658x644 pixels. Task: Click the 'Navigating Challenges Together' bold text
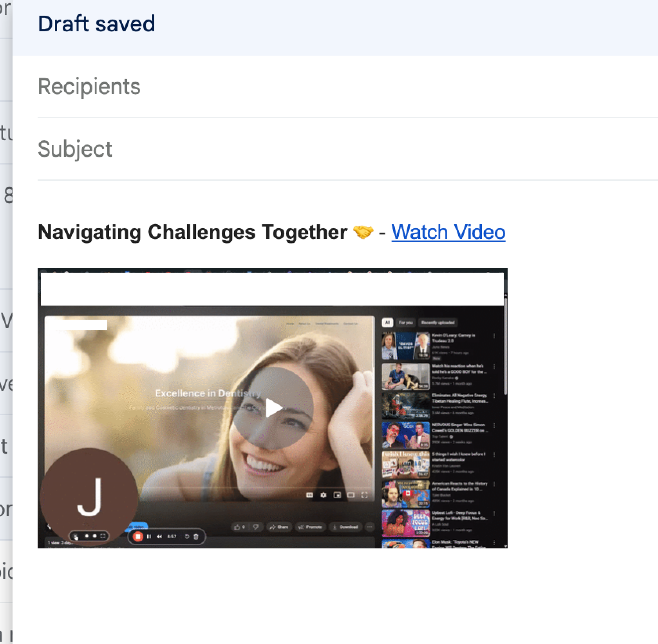pyautogui.click(x=192, y=232)
